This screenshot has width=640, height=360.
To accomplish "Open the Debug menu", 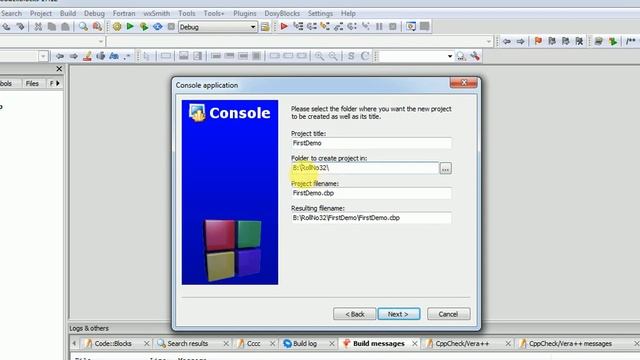I will click(x=94, y=13).
